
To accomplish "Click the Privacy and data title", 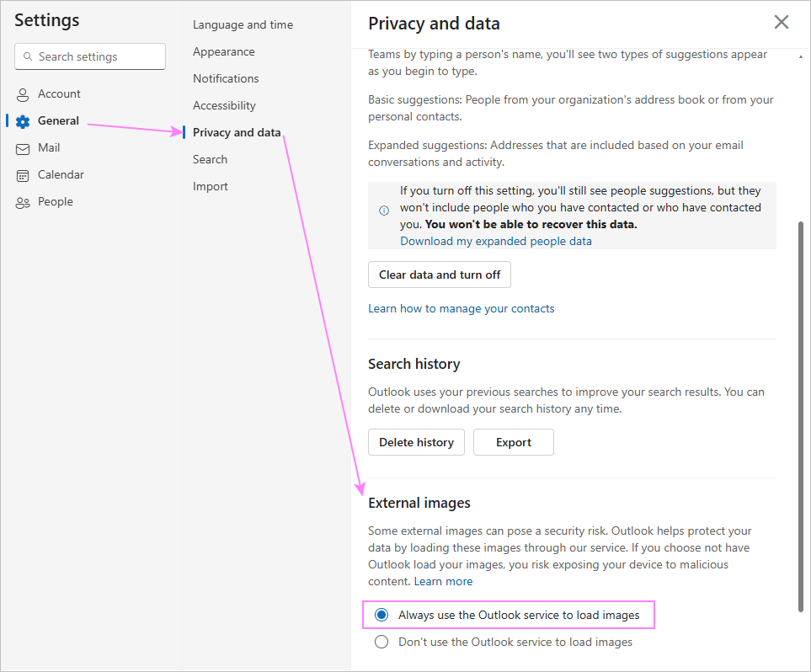I will coord(434,24).
